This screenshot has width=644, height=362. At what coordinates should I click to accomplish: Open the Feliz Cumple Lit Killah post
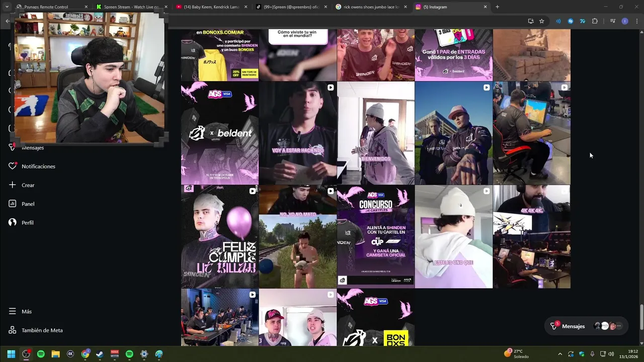220,236
